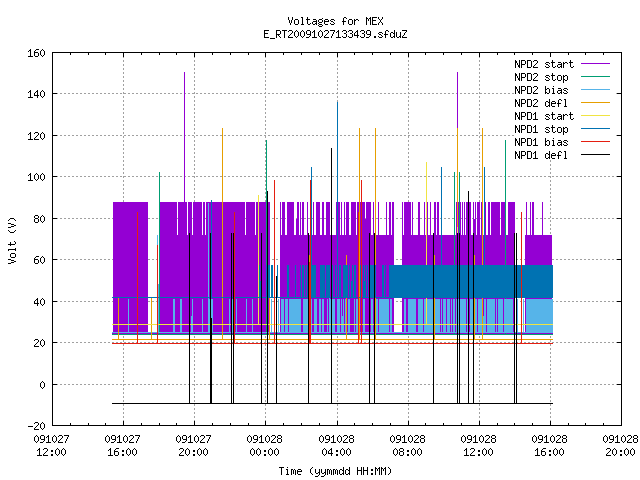The image size is (640, 480).
Task: Click the 'NPD2 stop' legend label
Action: coord(541,77)
